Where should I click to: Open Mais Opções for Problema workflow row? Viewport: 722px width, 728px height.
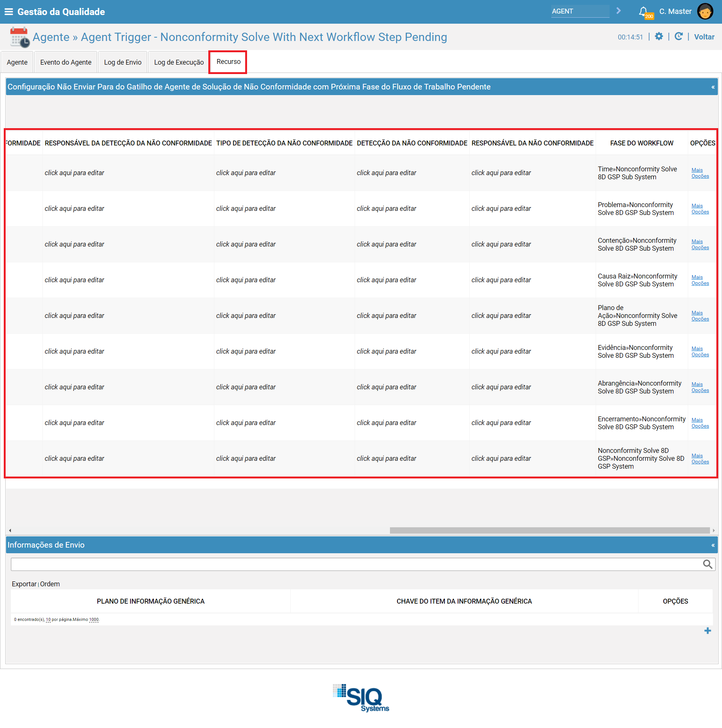pos(700,209)
